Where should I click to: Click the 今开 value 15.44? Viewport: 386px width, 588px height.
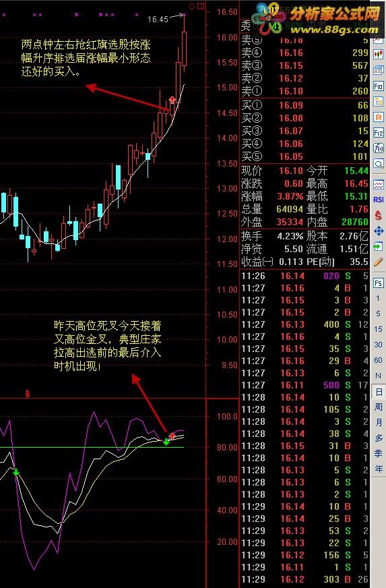[x=356, y=171]
